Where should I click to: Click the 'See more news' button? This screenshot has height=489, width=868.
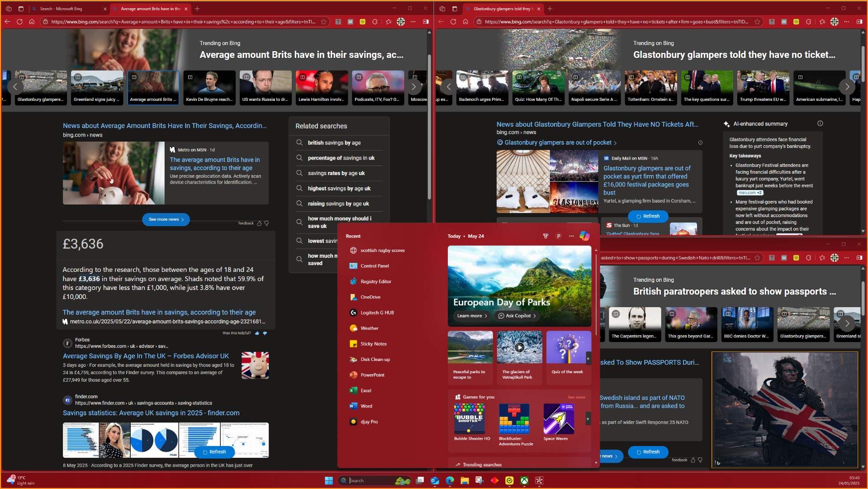tap(166, 219)
